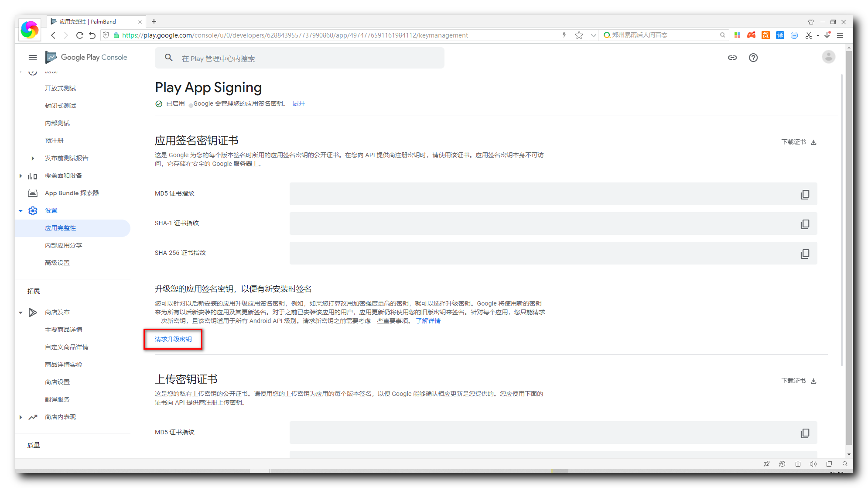
Task: Open the help question mark icon
Action: 753,58
